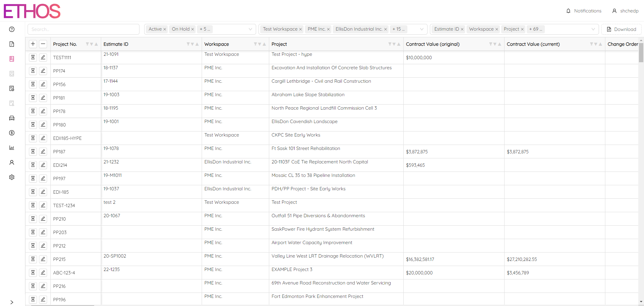Remove the PME Inc. workspace filter tag
This screenshot has height=306, width=644.
click(x=328, y=29)
